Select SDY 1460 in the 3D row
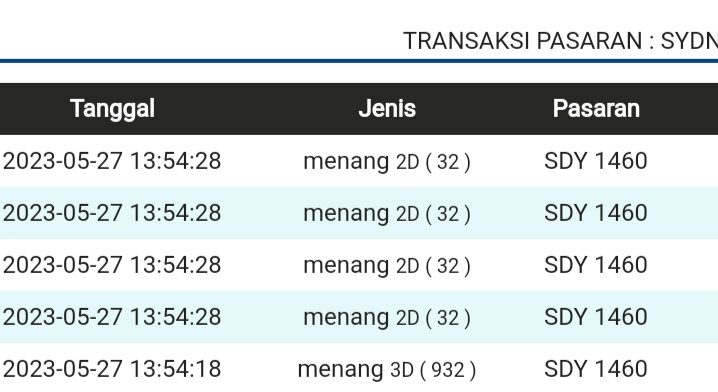The image size is (718, 392). (x=596, y=369)
